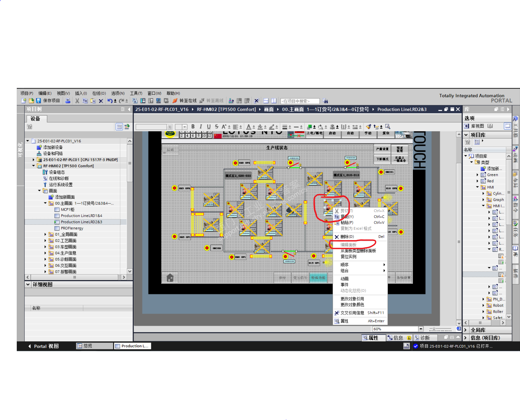520x420 pixels.
Task: Click the undo arrow icon
Action: tap(110, 101)
